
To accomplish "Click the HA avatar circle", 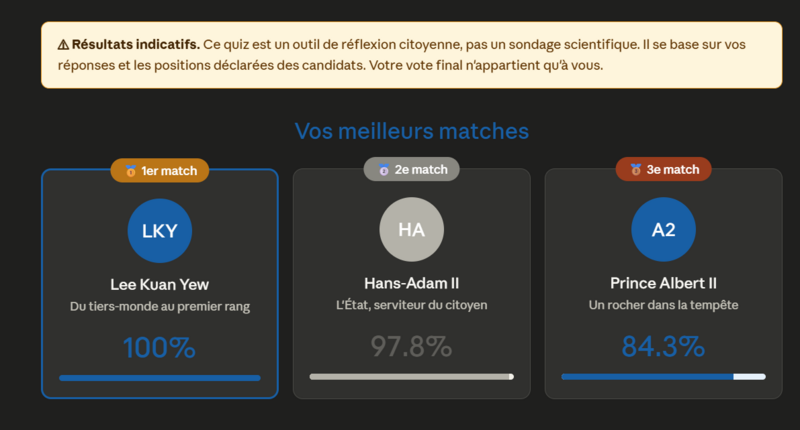I will (x=411, y=230).
